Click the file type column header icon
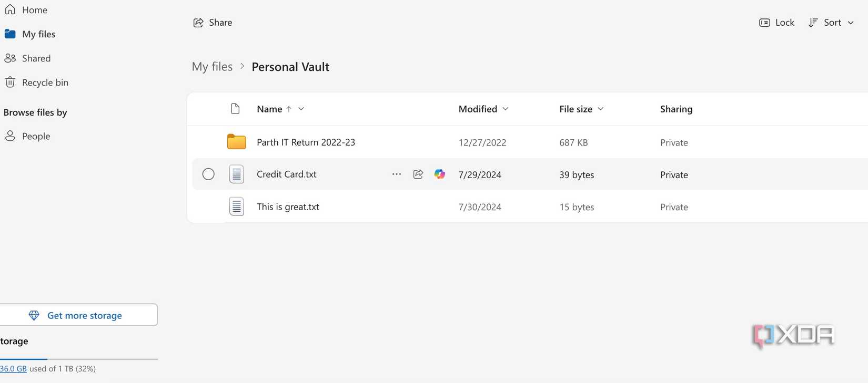The image size is (868, 383). tap(235, 109)
